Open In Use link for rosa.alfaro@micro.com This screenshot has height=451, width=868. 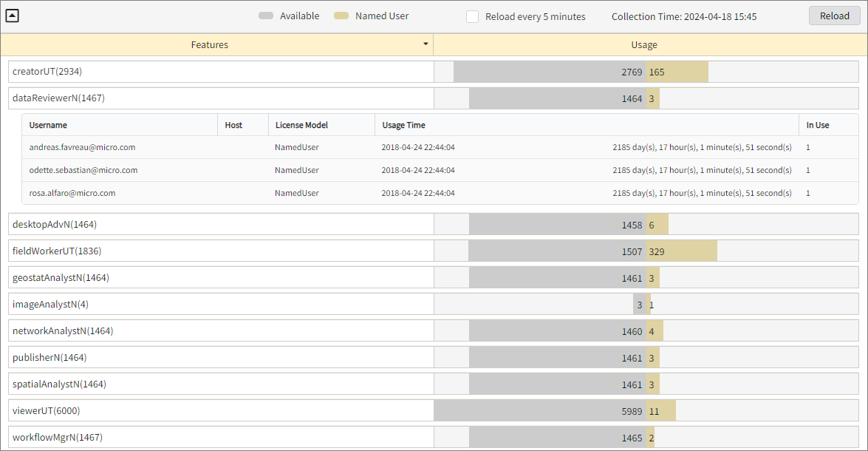(807, 192)
